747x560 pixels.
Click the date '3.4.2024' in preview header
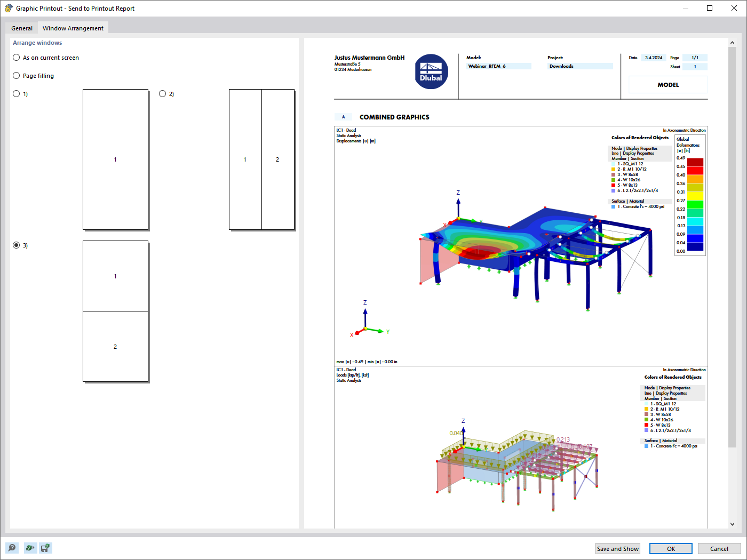653,58
